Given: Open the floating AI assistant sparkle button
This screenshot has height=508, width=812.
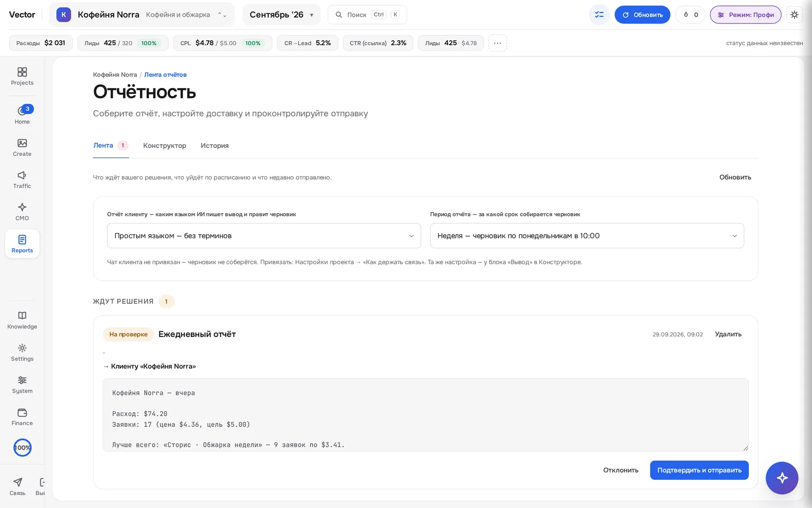Looking at the screenshot, I should (x=782, y=478).
